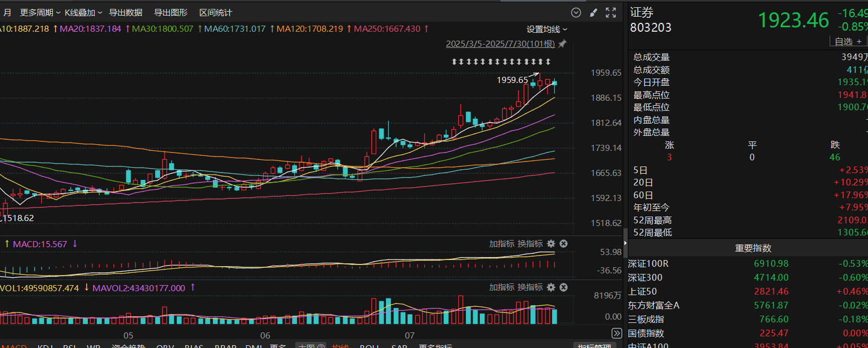
Task: Click 换指标 in the volume panel
Action: [x=530, y=287]
